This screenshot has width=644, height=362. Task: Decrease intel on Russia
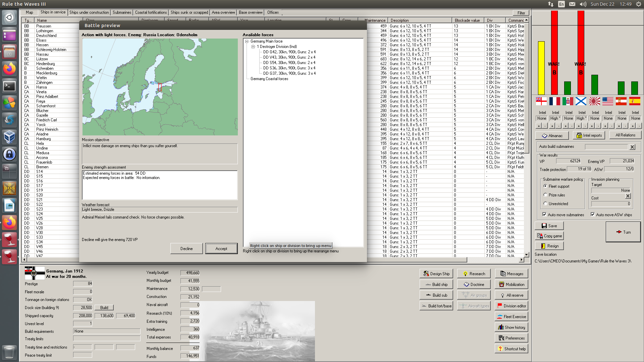[x=585, y=126]
